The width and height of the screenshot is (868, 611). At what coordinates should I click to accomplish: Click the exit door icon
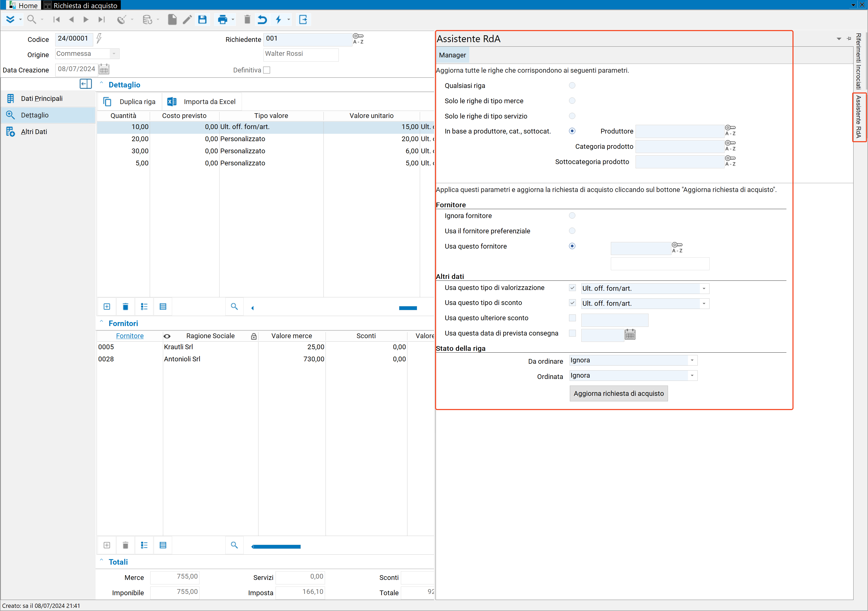(x=303, y=20)
